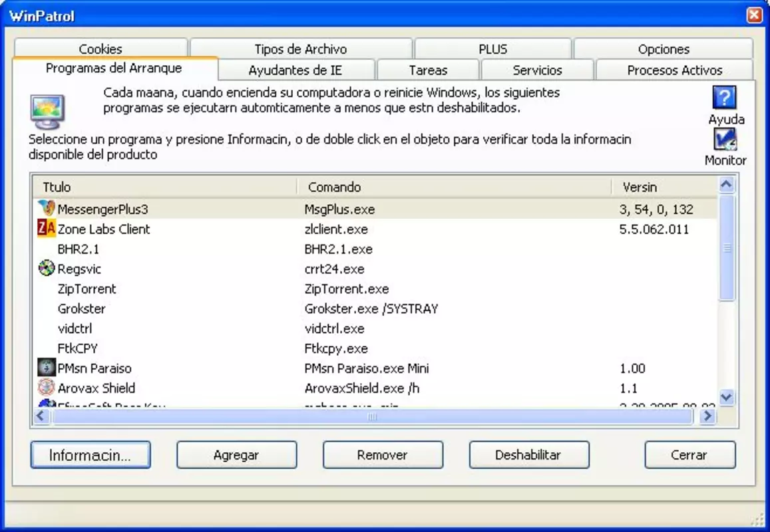Open the Tareas tab

pos(428,70)
